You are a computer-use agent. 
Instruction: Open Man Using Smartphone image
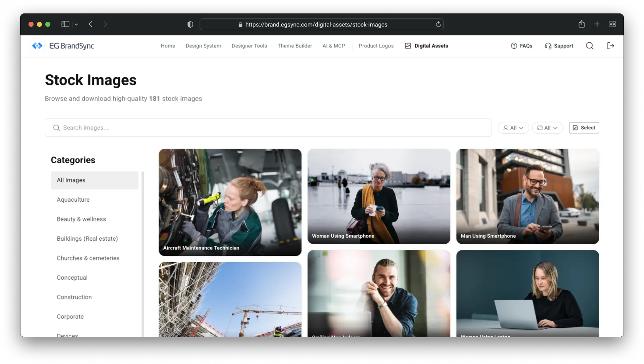pos(527,196)
